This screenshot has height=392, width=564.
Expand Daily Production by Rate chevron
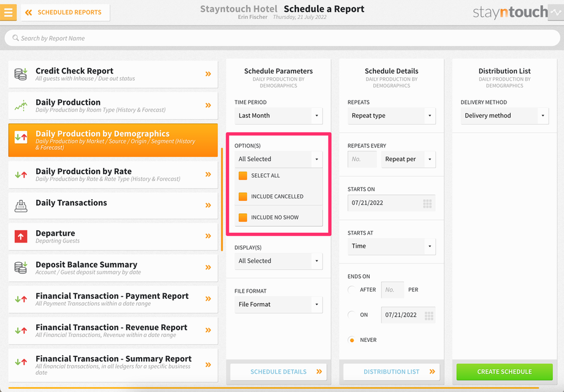[208, 175]
